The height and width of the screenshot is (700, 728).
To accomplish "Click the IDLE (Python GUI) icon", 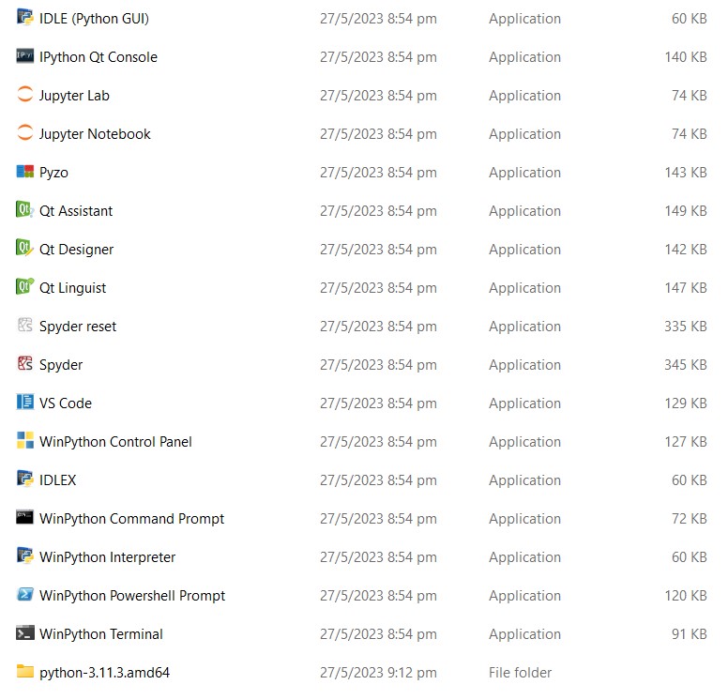I will (x=25, y=18).
